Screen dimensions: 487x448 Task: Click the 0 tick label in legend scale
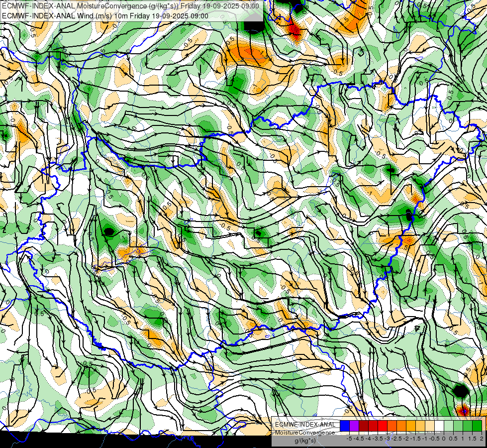[x=444, y=439]
